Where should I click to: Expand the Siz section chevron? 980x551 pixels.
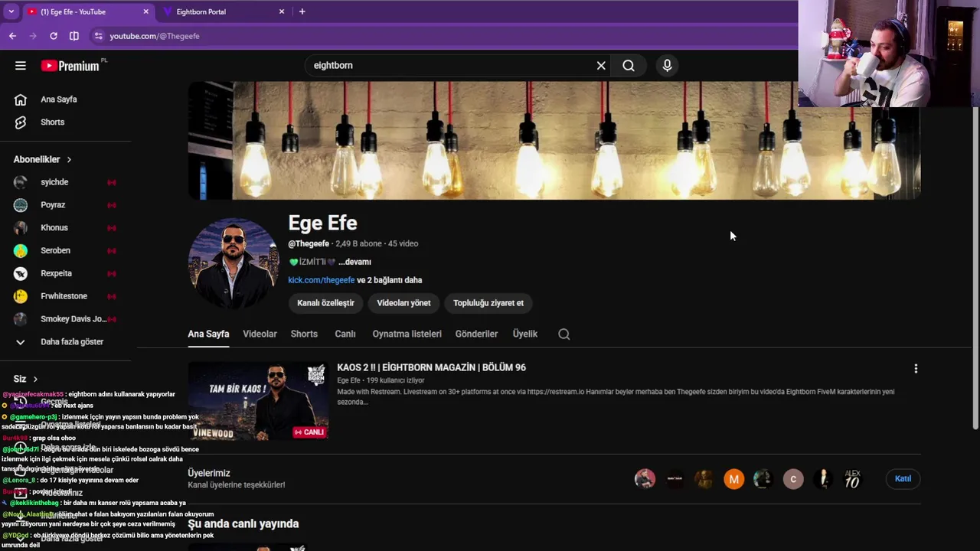[x=35, y=379]
